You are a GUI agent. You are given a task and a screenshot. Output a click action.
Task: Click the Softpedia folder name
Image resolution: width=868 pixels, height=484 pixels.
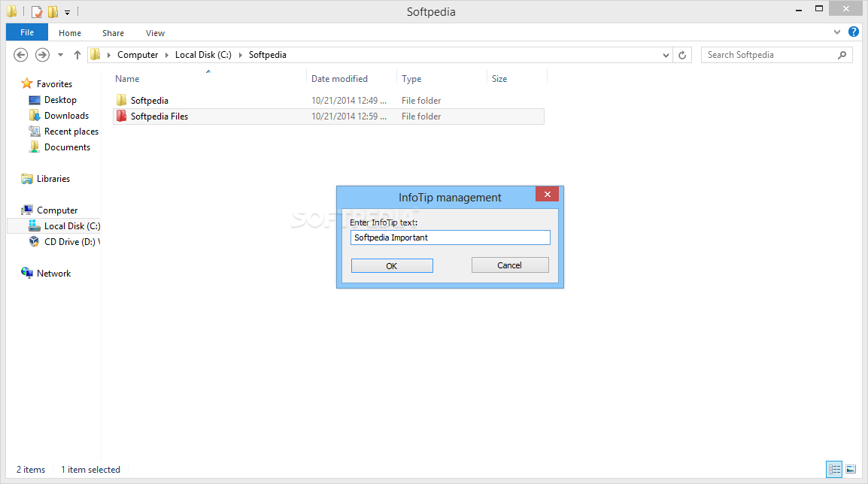pyautogui.click(x=150, y=101)
